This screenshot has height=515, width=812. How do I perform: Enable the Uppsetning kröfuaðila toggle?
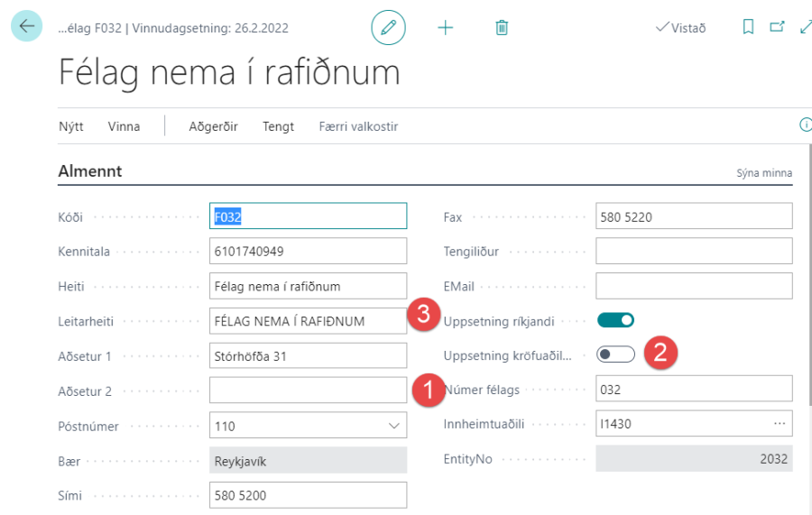coord(616,354)
